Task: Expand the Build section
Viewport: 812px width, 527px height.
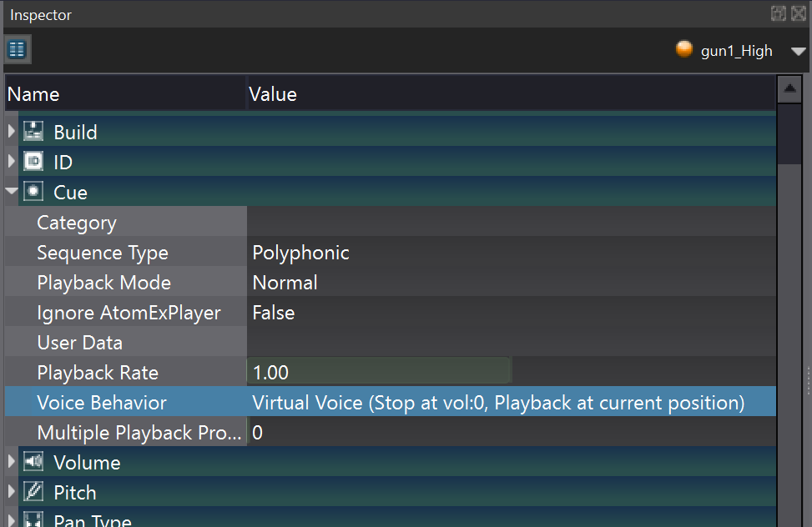Action: click(12, 132)
